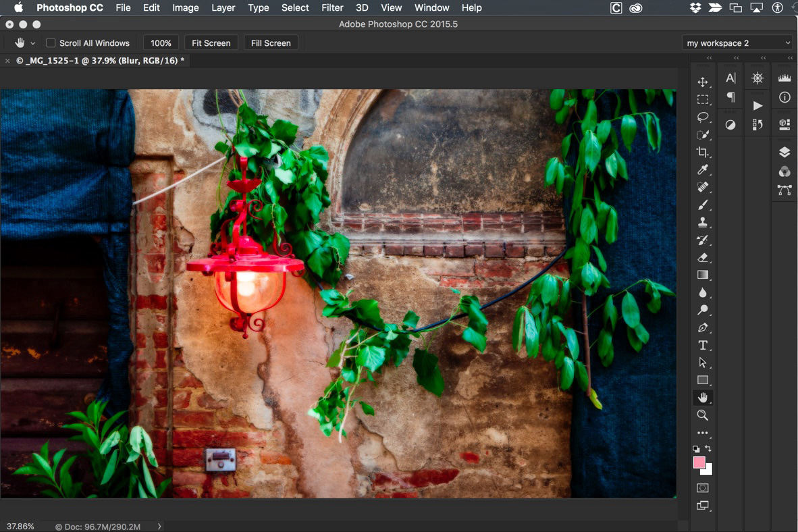Expand the status bar info arrow

click(159, 527)
